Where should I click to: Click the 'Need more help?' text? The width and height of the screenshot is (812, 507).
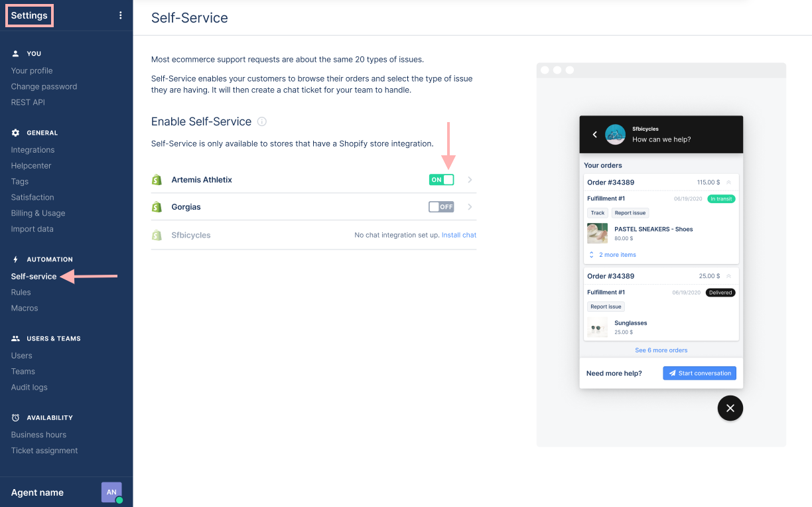pyautogui.click(x=614, y=373)
